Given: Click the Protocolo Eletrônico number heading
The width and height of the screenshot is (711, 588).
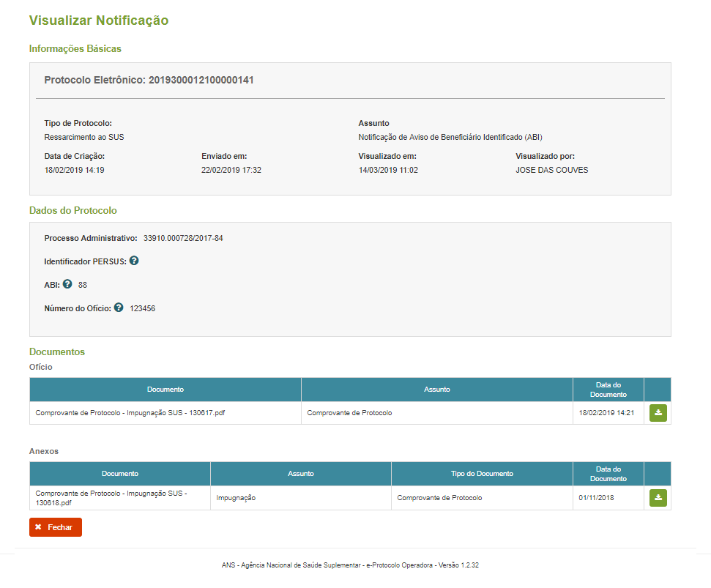Looking at the screenshot, I should 149,80.
